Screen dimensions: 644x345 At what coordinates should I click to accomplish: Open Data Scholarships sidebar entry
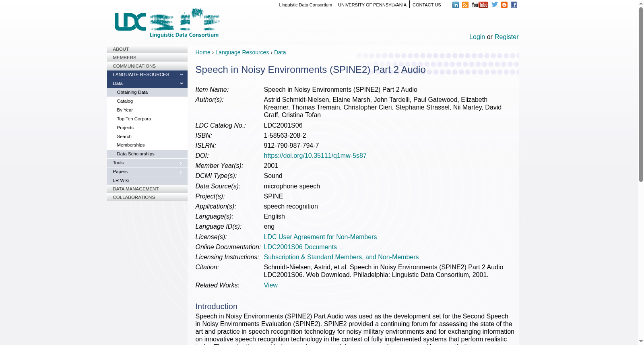pyautogui.click(x=147, y=154)
